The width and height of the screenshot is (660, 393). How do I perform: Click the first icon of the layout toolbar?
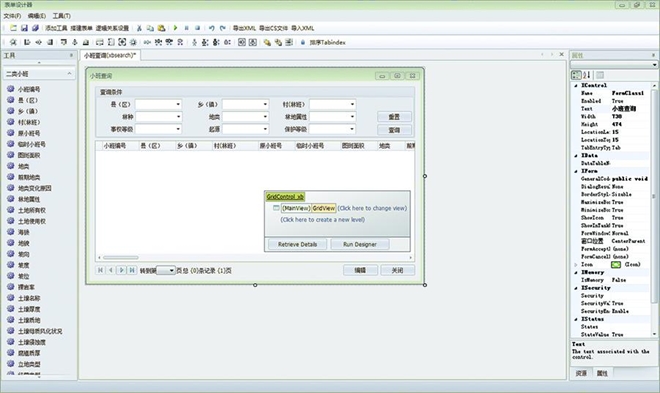[x=13, y=42]
